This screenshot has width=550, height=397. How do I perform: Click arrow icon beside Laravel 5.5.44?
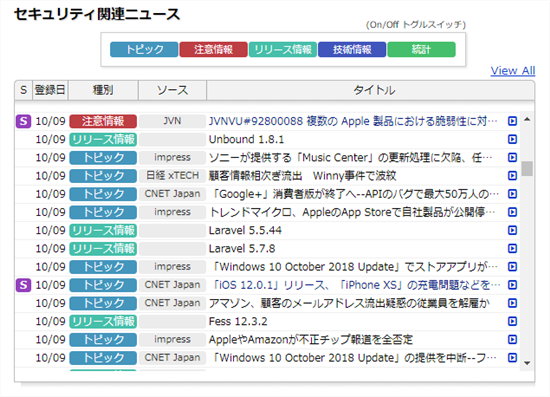click(x=512, y=230)
